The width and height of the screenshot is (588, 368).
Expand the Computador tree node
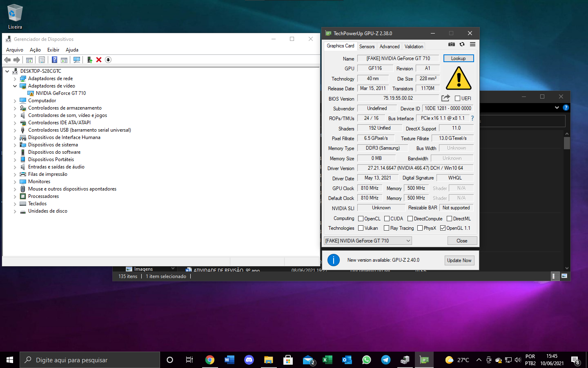point(15,101)
